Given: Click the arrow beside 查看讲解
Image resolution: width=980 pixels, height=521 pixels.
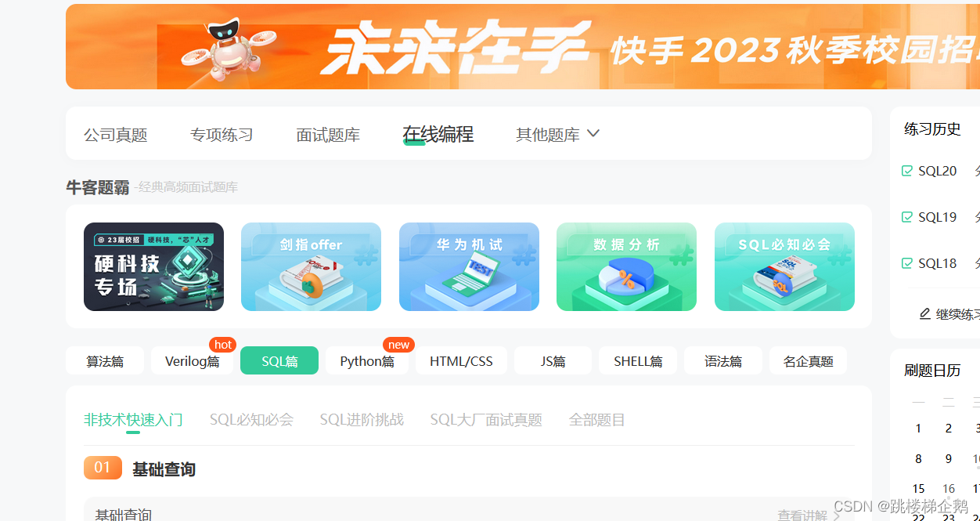Looking at the screenshot, I should 836,515.
